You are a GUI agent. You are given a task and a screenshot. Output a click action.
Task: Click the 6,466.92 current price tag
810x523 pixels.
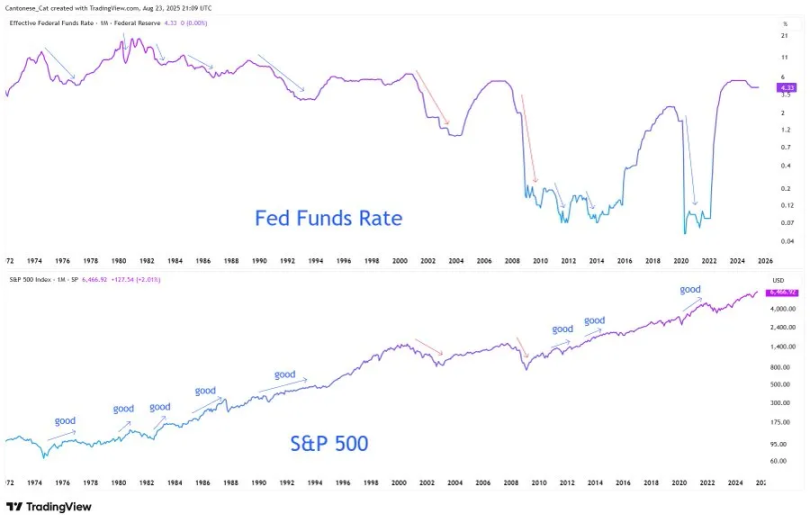pos(781,292)
